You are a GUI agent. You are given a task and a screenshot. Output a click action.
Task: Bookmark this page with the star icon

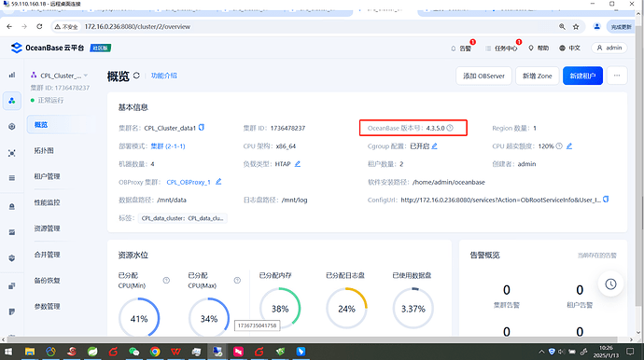[576, 27]
